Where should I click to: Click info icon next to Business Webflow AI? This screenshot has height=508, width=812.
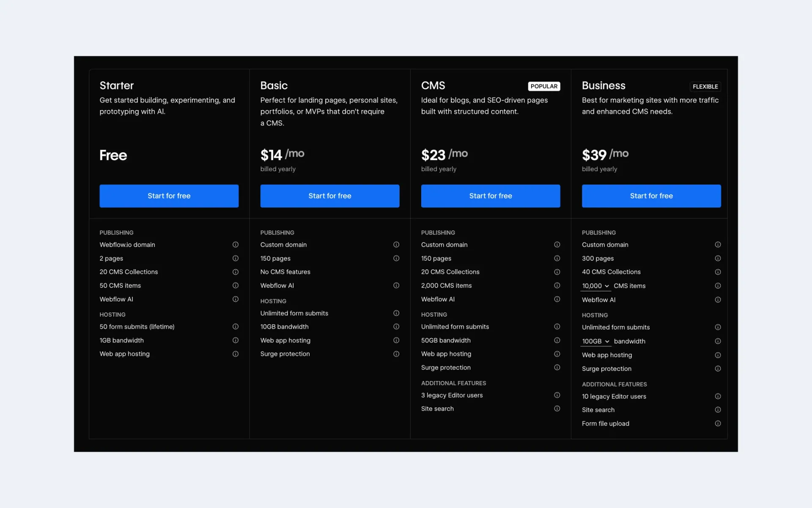click(718, 300)
